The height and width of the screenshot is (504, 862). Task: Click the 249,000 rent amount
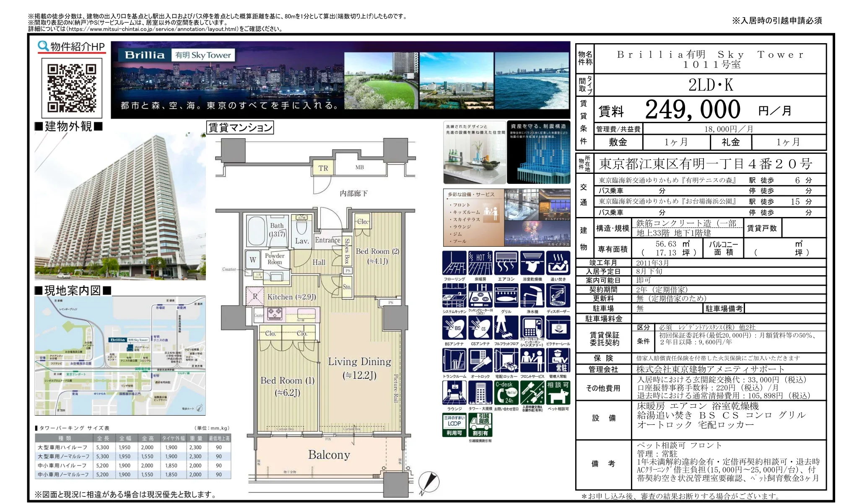click(693, 109)
